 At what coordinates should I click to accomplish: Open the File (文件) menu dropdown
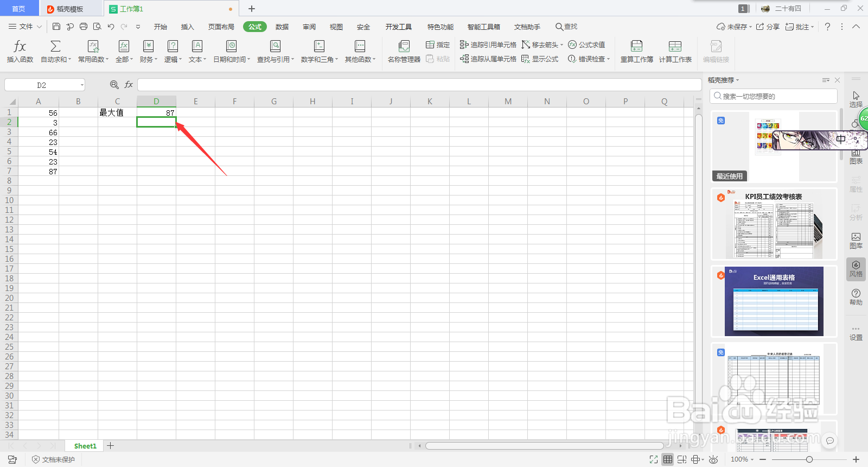click(25, 26)
